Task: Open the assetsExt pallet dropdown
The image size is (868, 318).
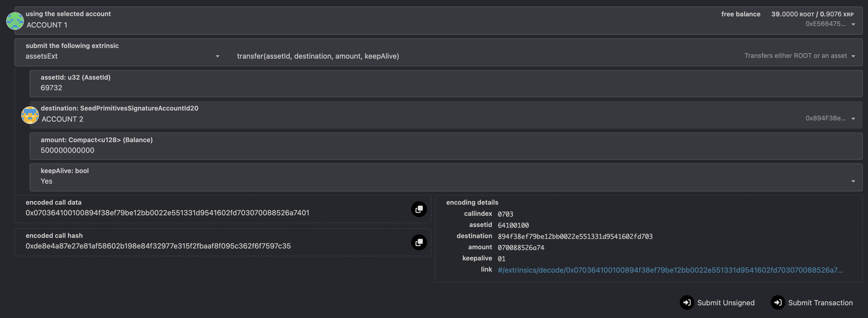Action: click(x=217, y=56)
